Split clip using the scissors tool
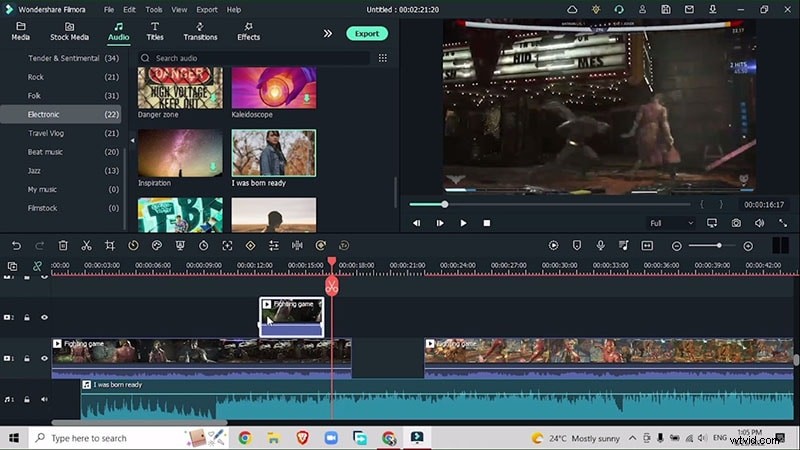 (86, 246)
